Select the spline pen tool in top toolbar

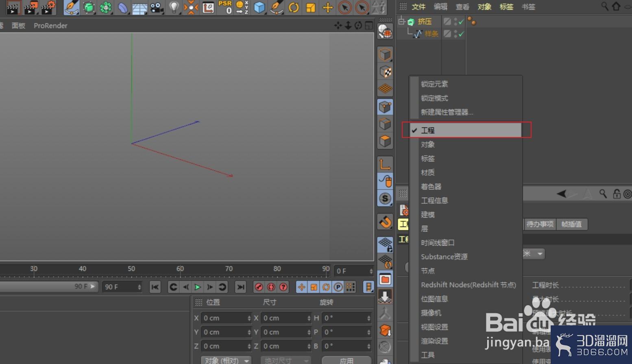pyautogui.click(x=71, y=7)
